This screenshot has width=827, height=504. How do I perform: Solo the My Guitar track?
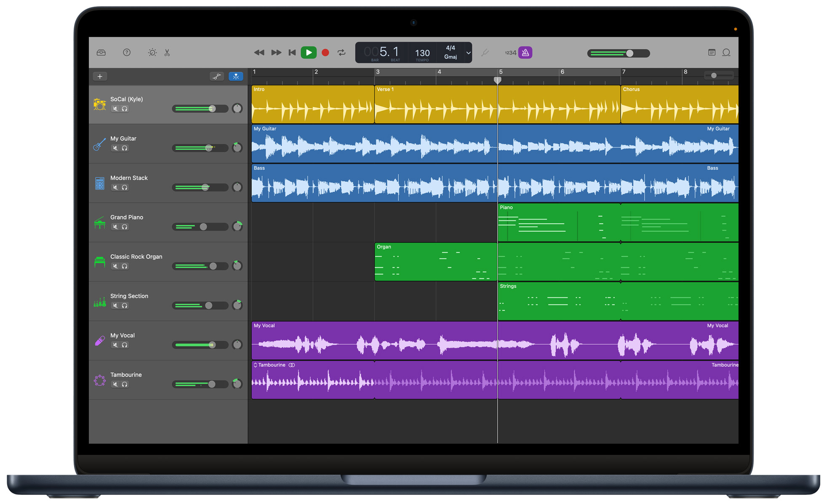125,148
